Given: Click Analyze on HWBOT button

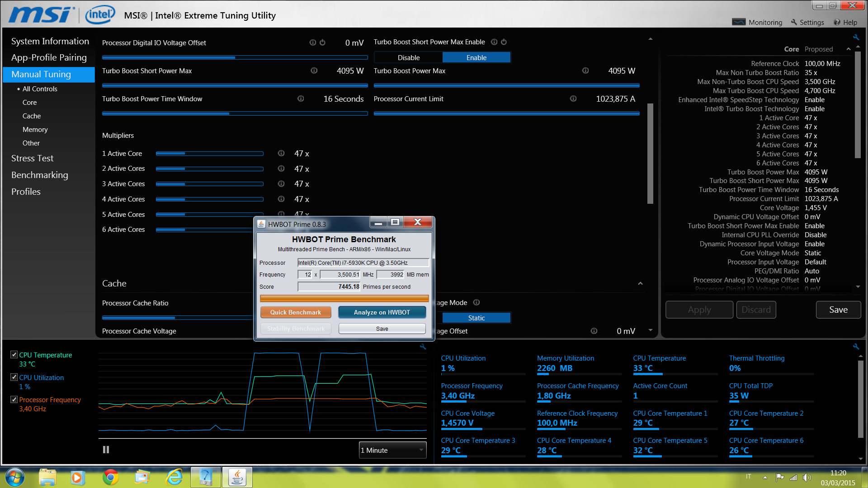Looking at the screenshot, I should point(382,312).
